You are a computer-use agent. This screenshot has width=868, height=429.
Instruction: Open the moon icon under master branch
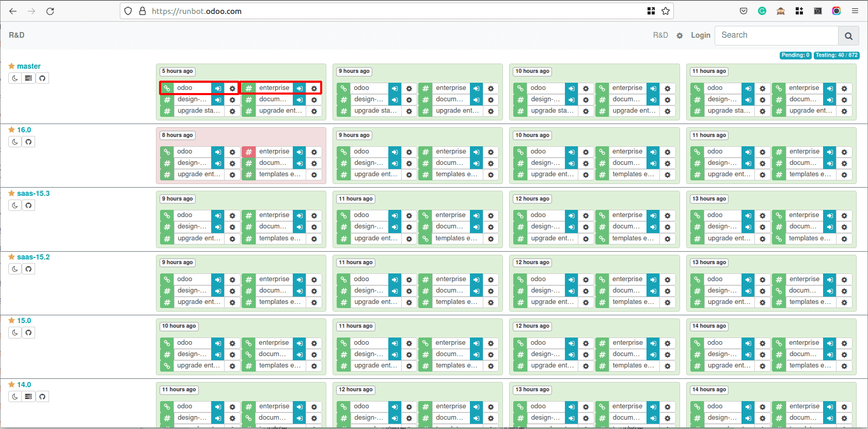[x=15, y=78]
